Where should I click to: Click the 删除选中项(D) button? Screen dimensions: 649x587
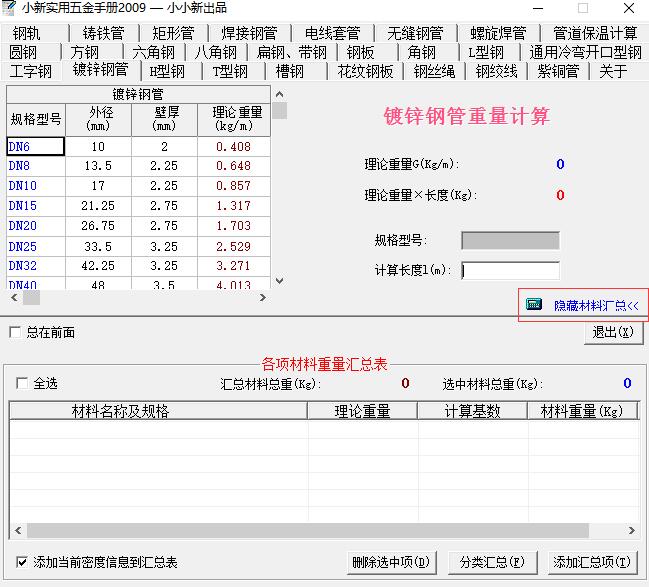click(x=391, y=562)
